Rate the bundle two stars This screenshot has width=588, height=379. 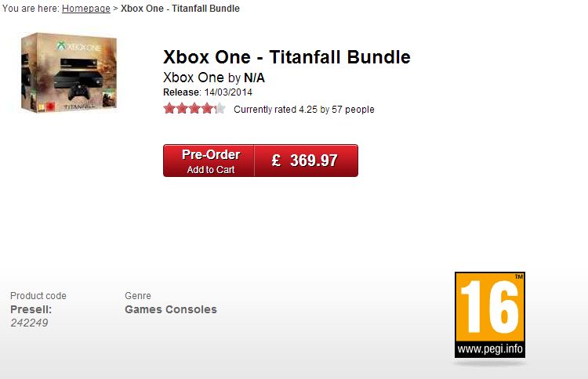pos(182,109)
